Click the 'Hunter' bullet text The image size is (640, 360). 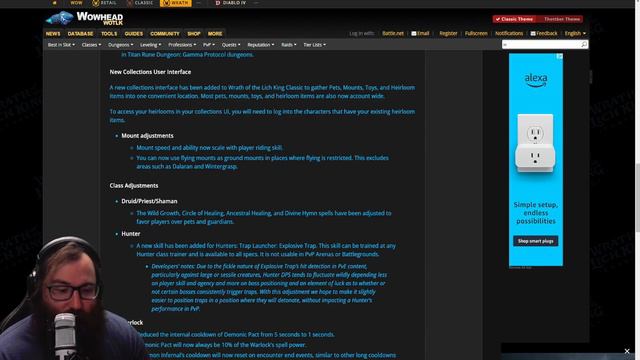coord(131,234)
